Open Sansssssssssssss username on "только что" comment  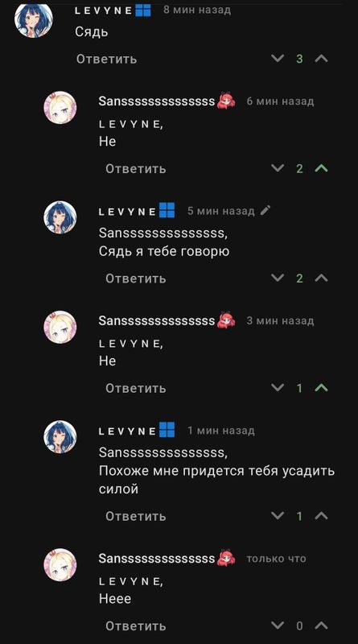click(156, 559)
